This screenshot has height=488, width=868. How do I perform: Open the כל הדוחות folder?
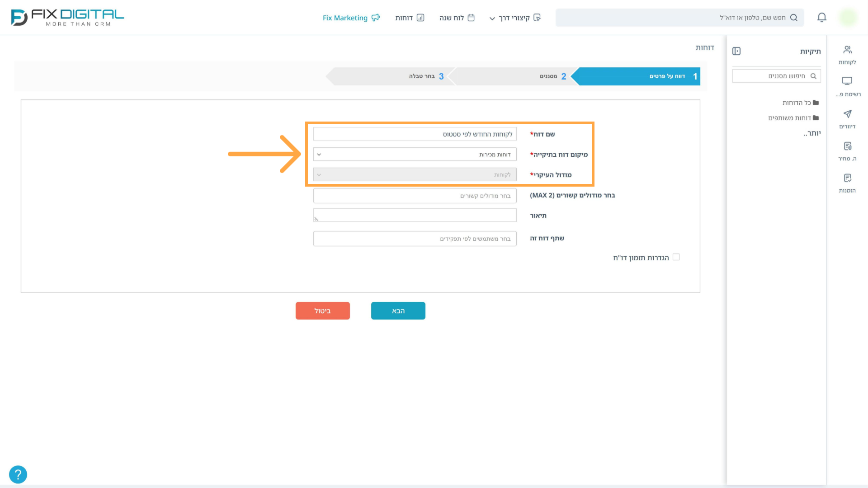(801, 103)
